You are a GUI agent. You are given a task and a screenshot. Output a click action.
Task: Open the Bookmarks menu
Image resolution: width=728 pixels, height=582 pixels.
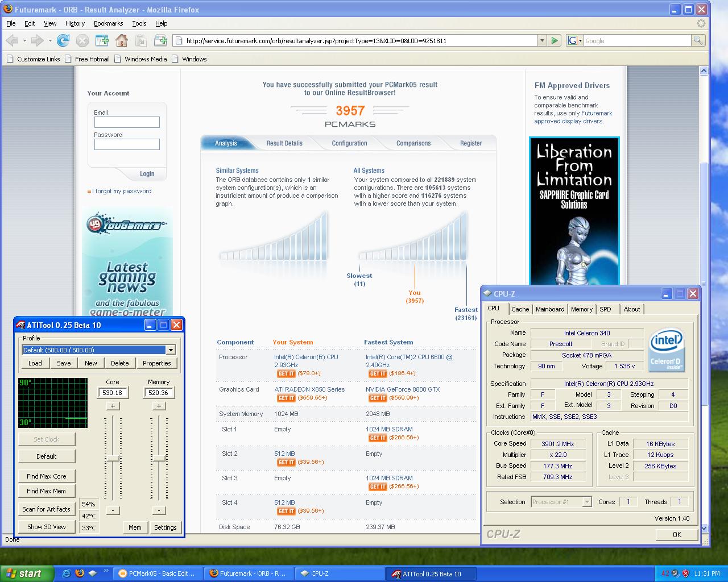(x=109, y=23)
